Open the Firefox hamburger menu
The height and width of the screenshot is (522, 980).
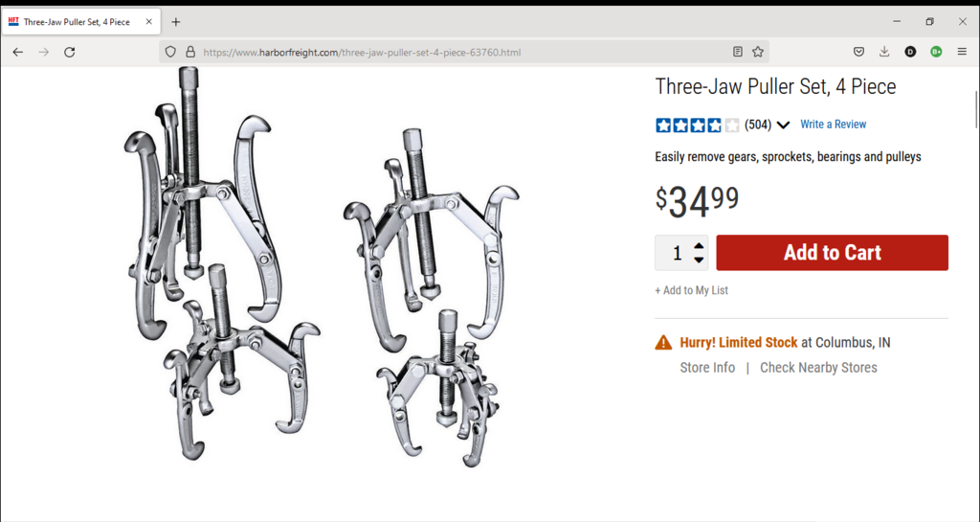pyautogui.click(x=962, y=52)
